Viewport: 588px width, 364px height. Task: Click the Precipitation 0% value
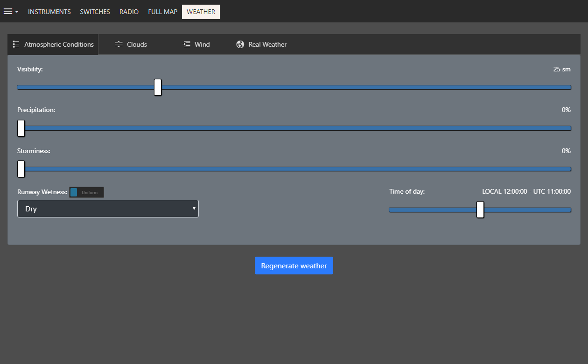click(566, 110)
